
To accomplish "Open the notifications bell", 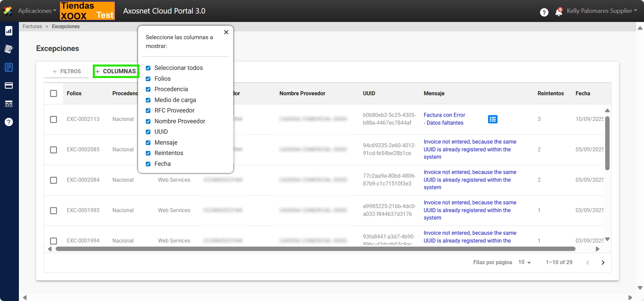I will tap(559, 12).
